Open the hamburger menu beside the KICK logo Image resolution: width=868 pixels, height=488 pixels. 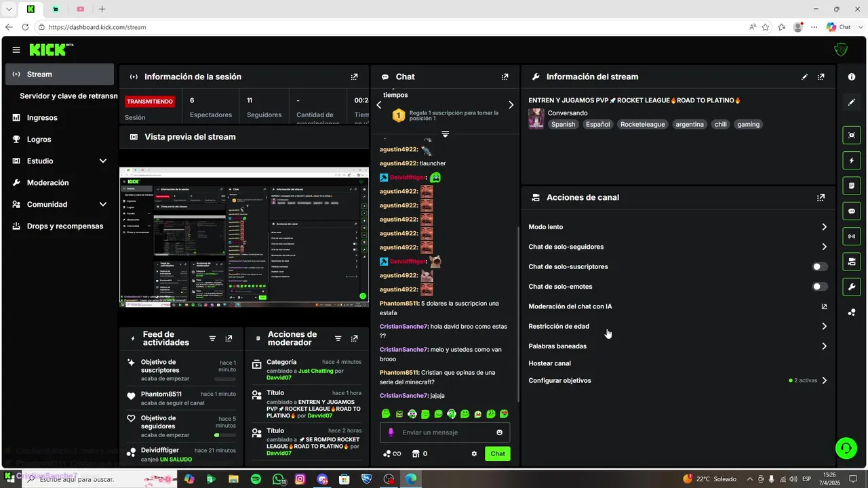tap(16, 49)
